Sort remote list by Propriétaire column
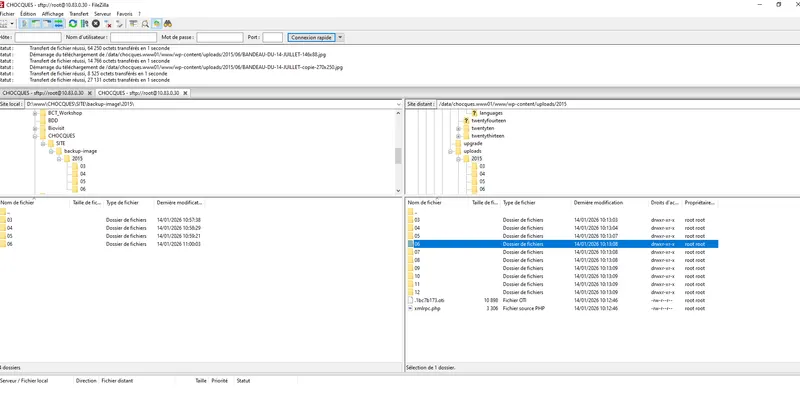This screenshot has height=418, width=800. click(x=700, y=203)
